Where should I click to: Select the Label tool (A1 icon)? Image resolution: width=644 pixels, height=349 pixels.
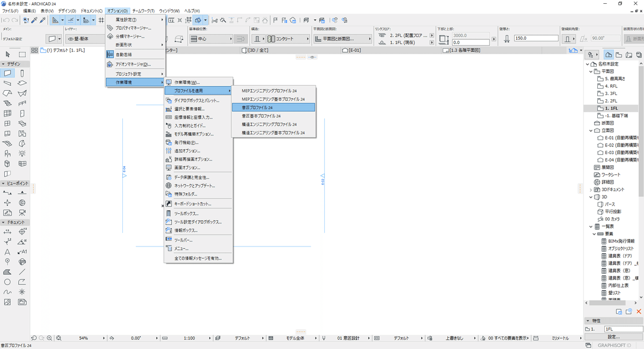22,252
